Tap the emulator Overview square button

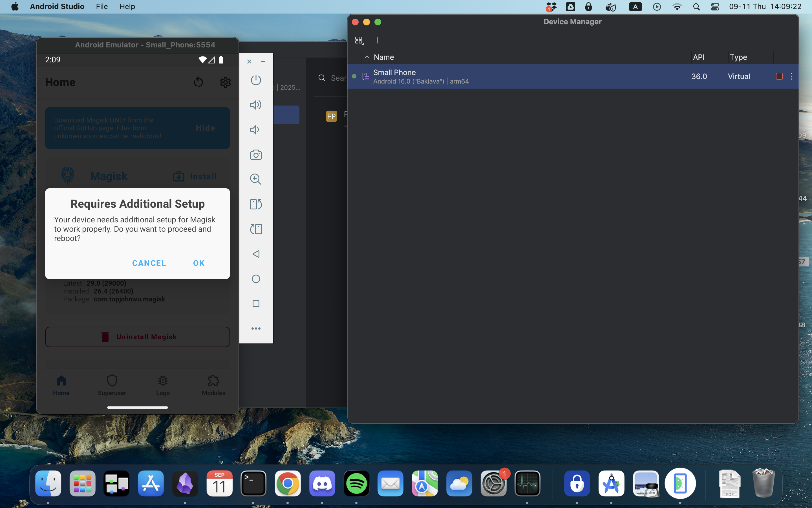point(256,304)
